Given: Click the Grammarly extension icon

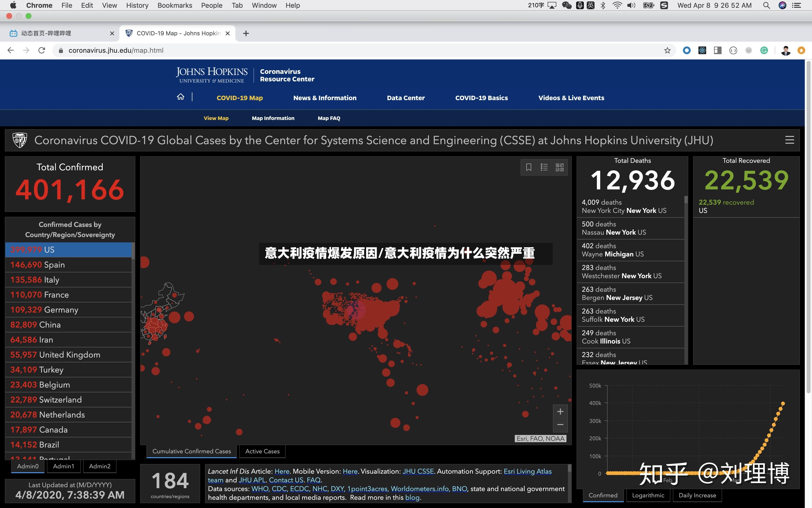Looking at the screenshot, I should pos(764,50).
